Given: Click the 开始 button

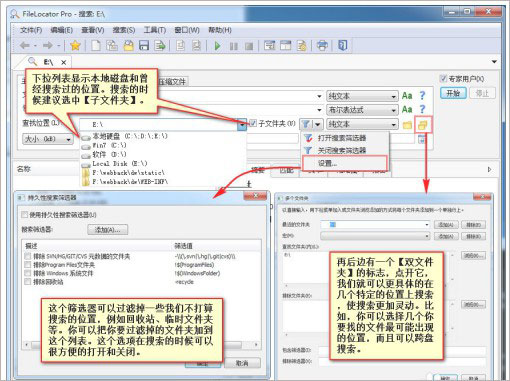Looking at the screenshot, I should (453, 93).
